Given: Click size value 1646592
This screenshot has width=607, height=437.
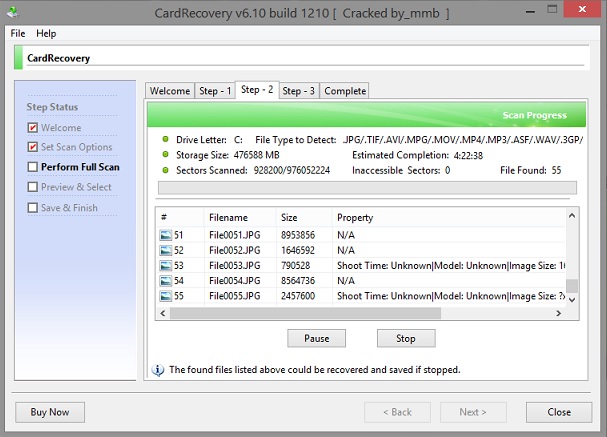Looking at the screenshot, I should click(x=298, y=250).
